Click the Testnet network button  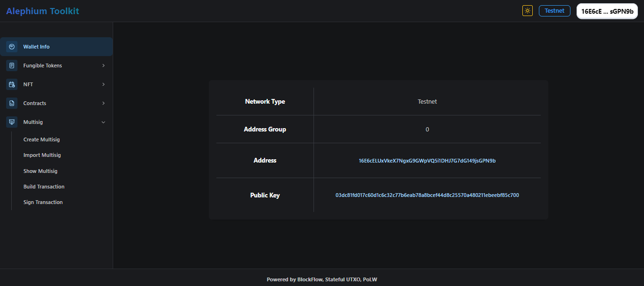(554, 11)
